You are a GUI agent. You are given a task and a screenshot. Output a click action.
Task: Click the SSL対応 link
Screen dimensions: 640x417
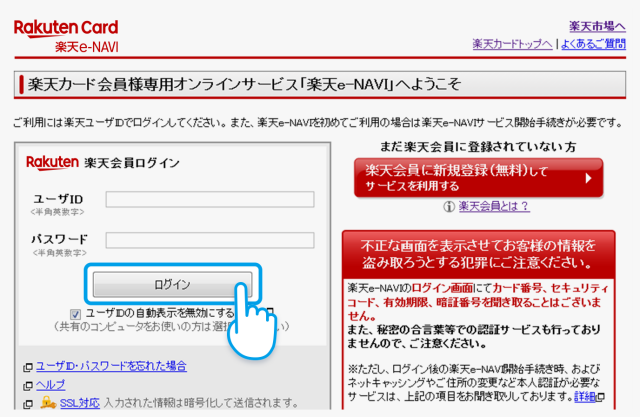point(79,402)
